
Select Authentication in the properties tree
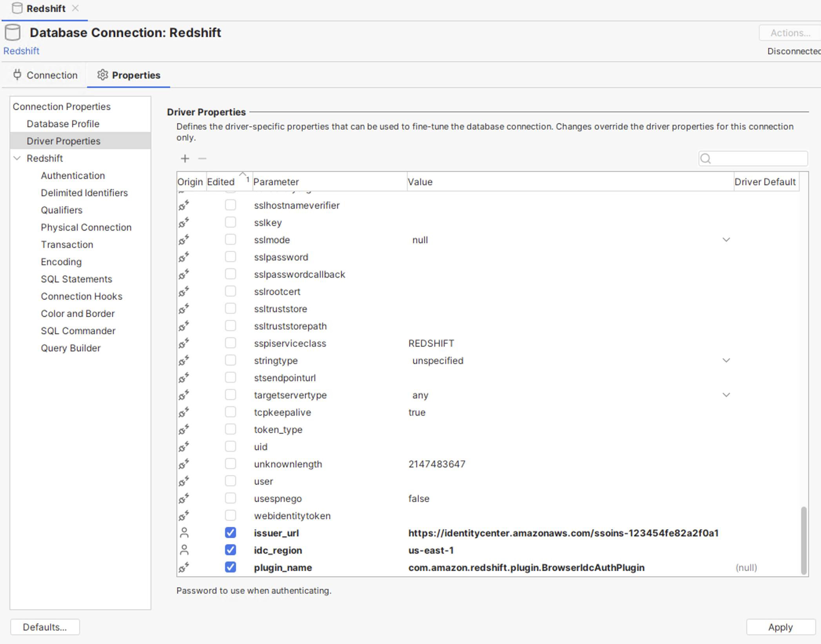coord(73,175)
